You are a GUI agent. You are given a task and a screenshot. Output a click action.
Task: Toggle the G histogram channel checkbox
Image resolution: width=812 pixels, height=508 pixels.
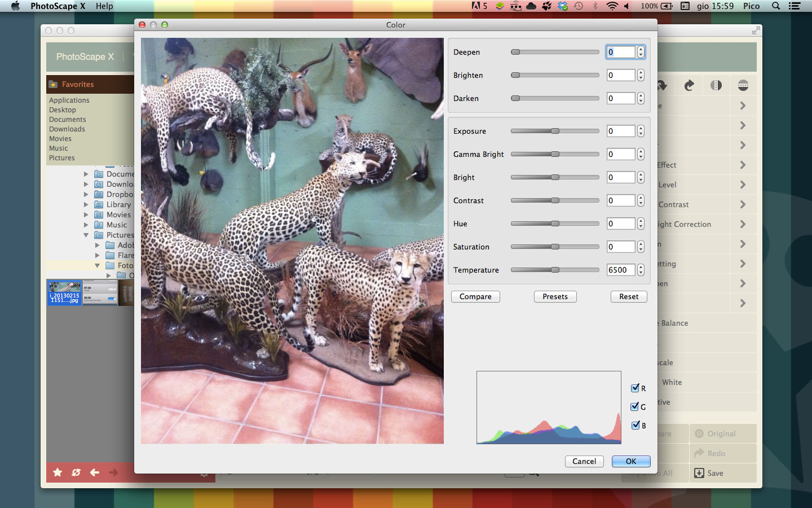click(x=635, y=407)
